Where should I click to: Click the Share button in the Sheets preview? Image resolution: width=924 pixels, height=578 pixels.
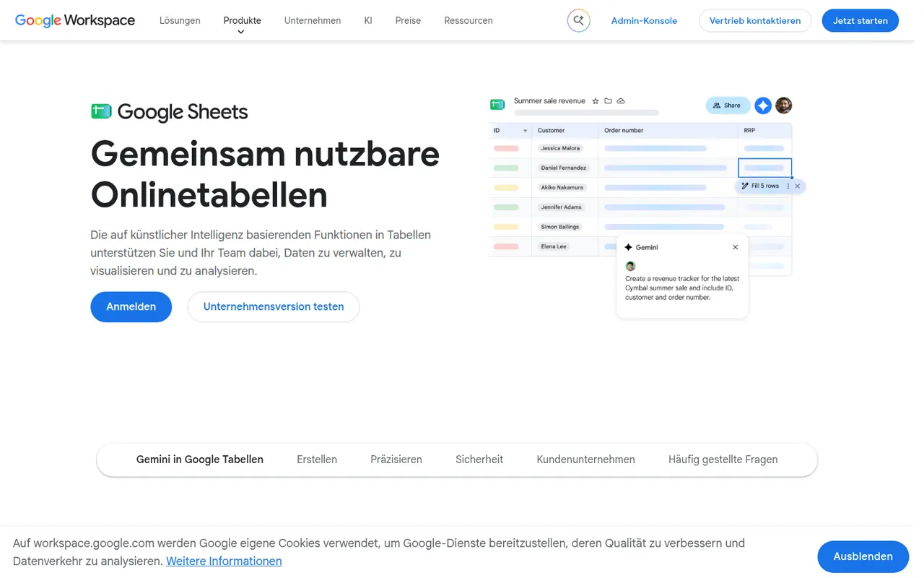[728, 105]
